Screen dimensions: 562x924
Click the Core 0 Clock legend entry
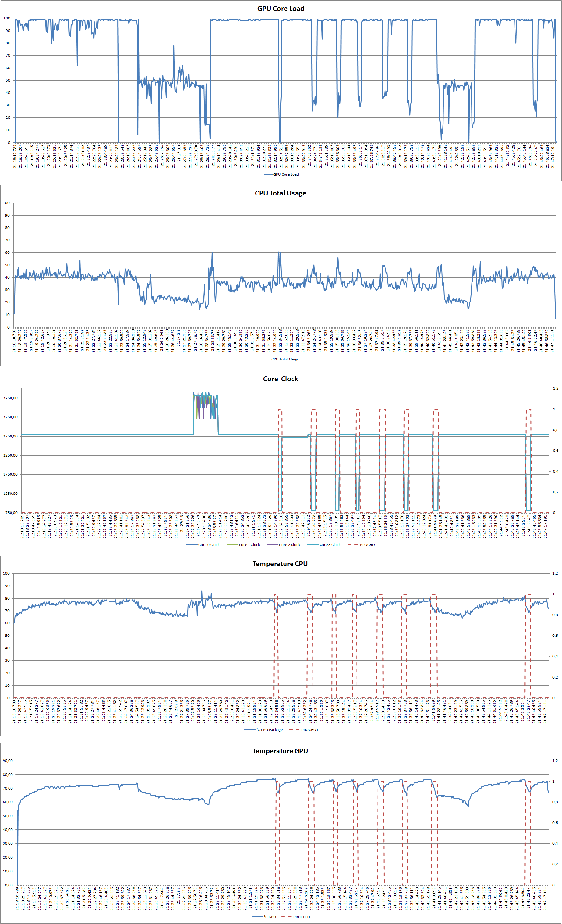[x=203, y=544]
